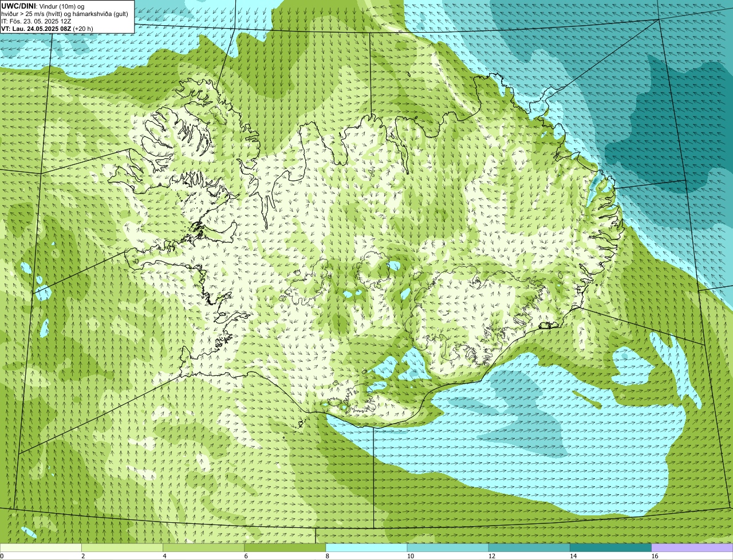Click the legend tick label 12

492,556
